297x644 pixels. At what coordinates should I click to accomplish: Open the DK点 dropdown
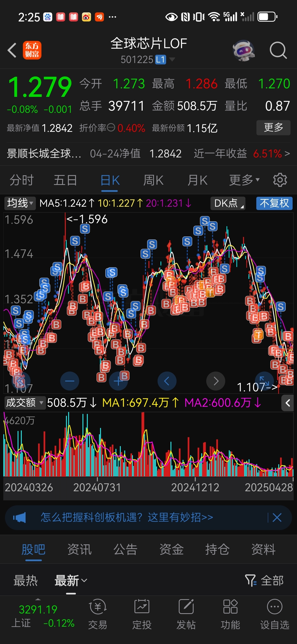[228, 203]
